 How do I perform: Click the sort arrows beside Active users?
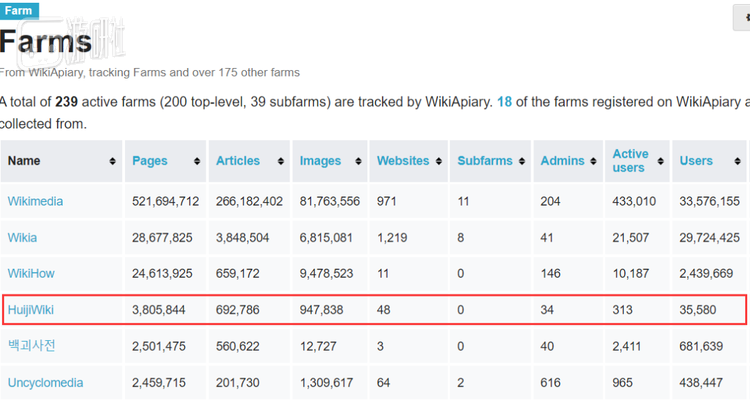(x=662, y=161)
